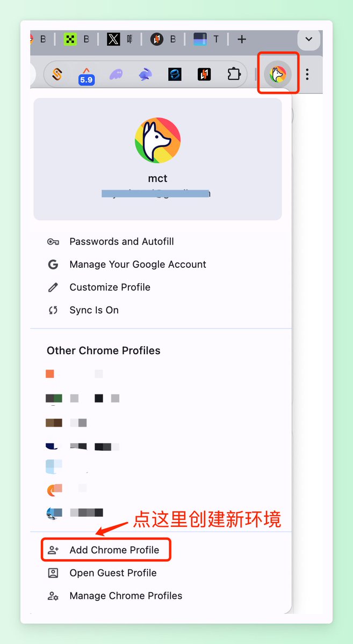Open the Chrome three-dot menu
Image resolution: width=353 pixels, height=644 pixels.
coord(307,74)
